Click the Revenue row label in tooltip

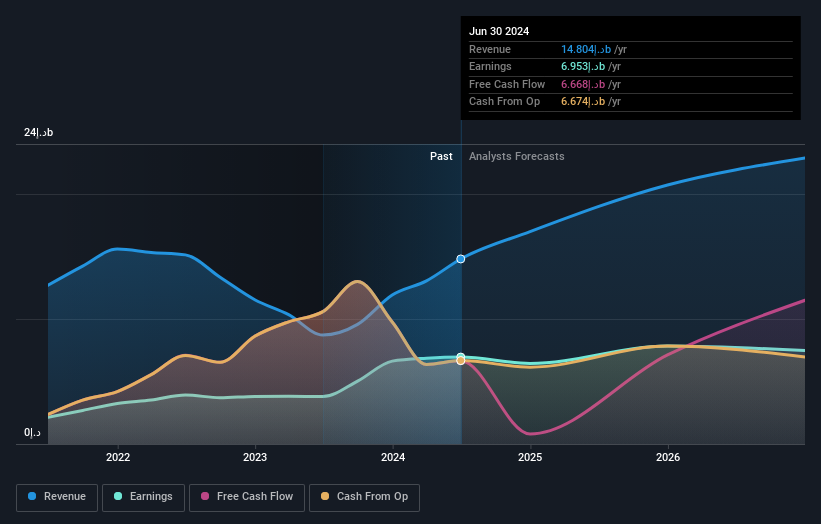(x=490, y=49)
